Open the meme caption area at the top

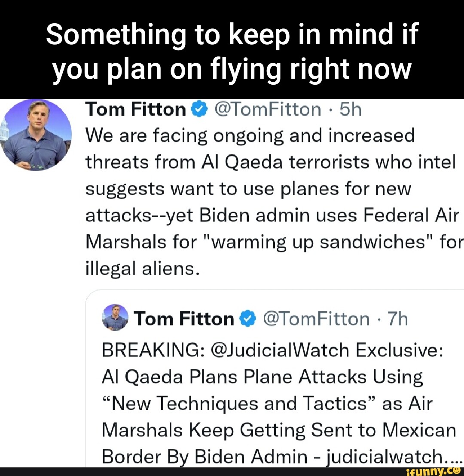tap(232, 49)
